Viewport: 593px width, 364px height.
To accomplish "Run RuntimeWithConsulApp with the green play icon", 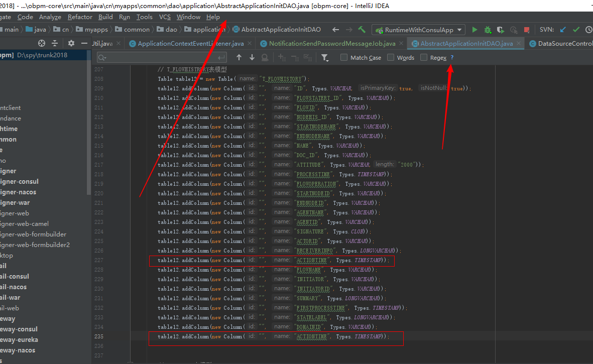I will coord(475,30).
